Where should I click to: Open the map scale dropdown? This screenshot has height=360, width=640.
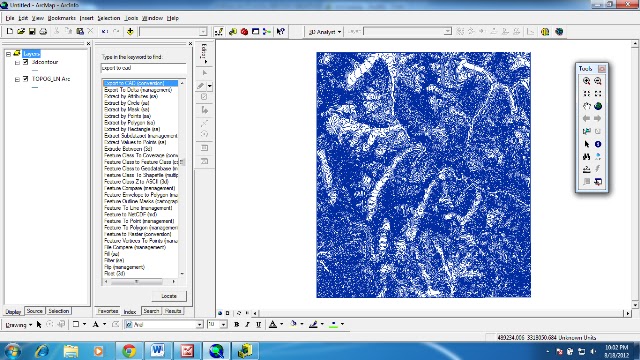point(203,31)
